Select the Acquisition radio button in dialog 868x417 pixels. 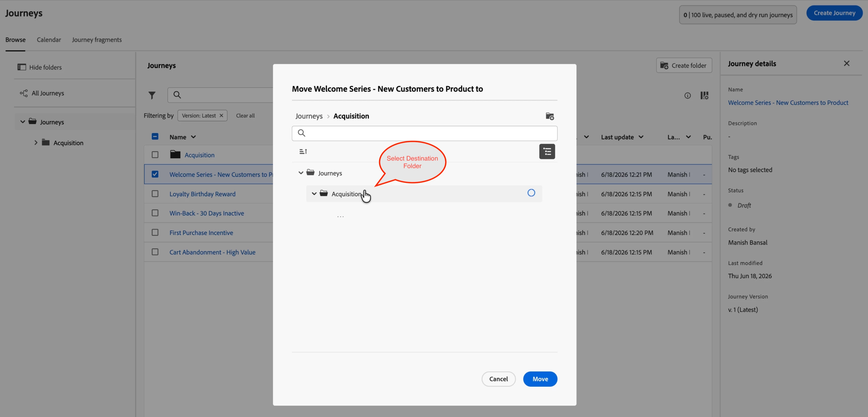531,193
